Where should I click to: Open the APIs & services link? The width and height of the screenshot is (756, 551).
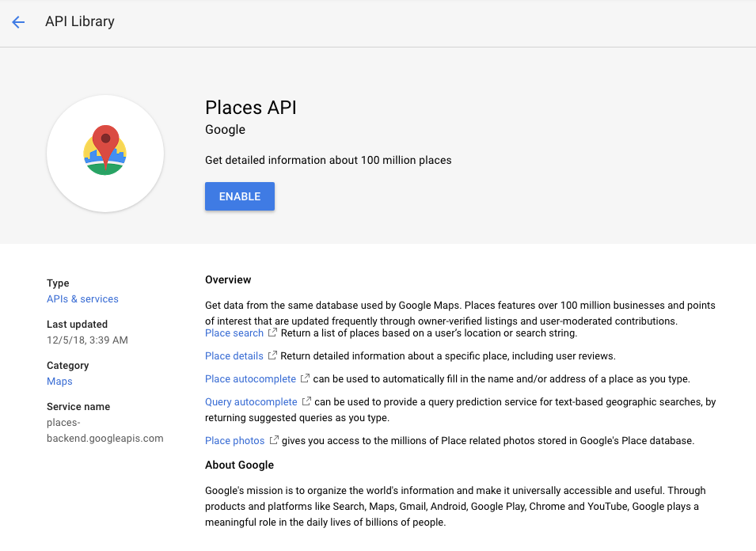point(82,299)
